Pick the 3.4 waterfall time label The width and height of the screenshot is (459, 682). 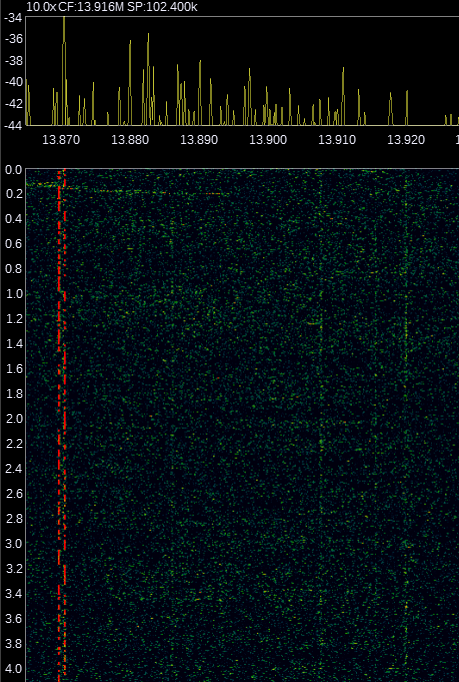point(13,594)
